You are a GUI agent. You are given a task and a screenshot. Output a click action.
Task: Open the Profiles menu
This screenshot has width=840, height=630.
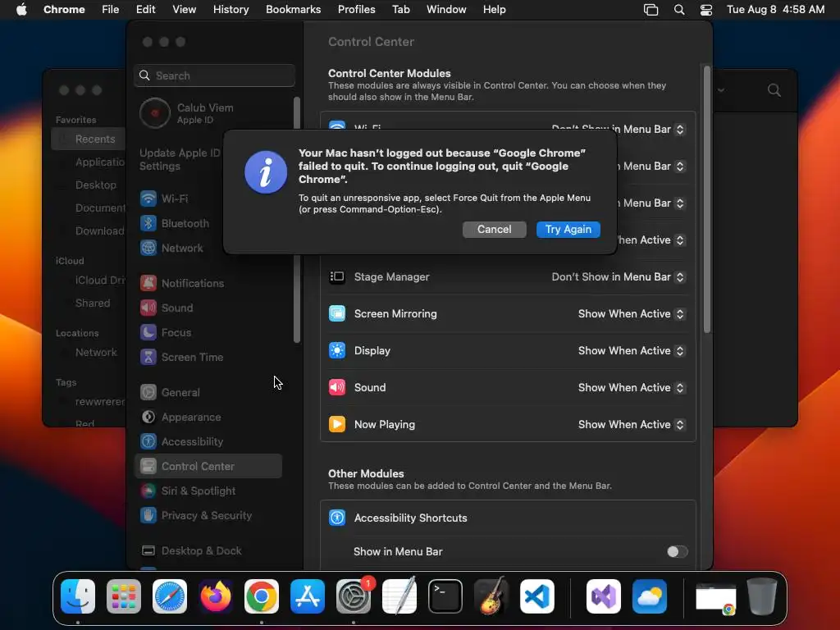(356, 10)
